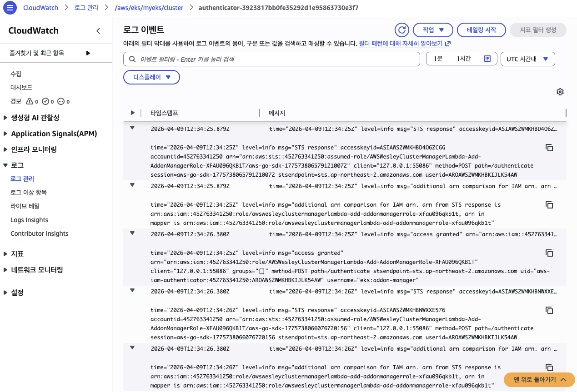
Task: Click the 맨 위로 돌아가기 button
Action: pos(539,380)
